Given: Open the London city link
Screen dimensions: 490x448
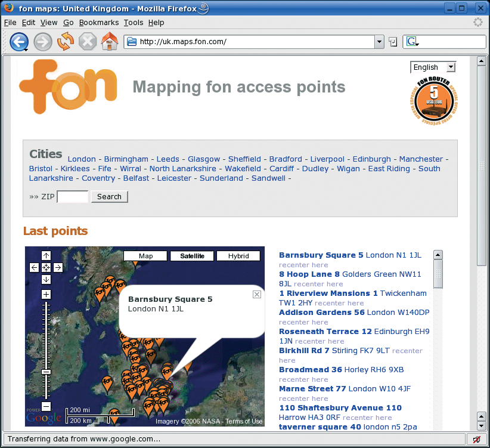Looking at the screenshot, I should point(82,159).
